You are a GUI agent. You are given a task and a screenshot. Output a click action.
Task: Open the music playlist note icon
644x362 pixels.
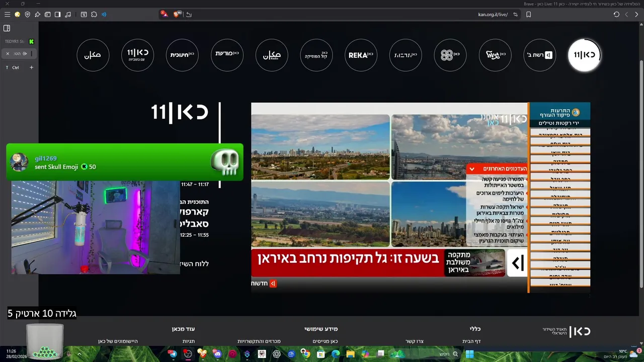pyautogui.click(x=68, y=15)
